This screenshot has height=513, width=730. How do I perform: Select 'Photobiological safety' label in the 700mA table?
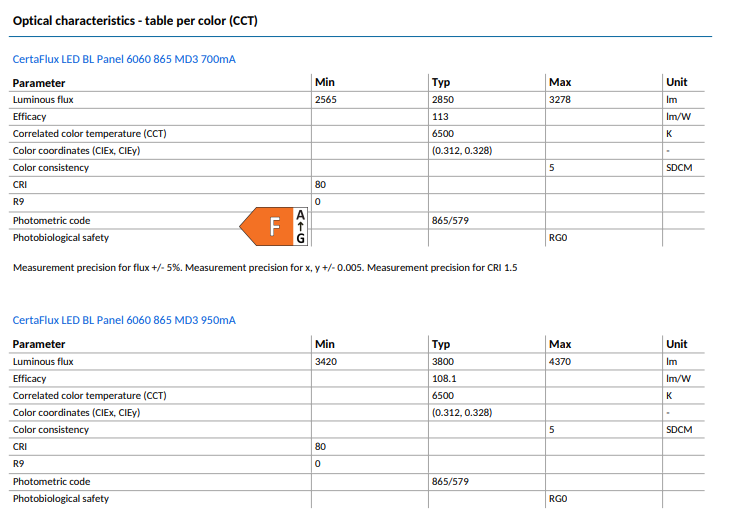pyautogui.click(x=61, y=238)
